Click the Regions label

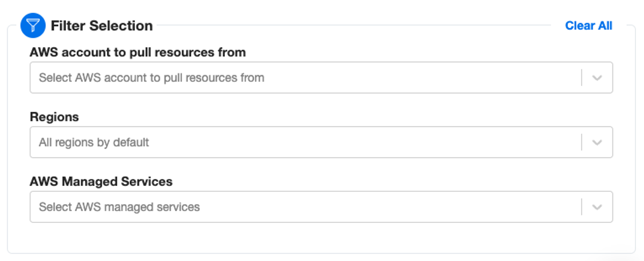click(x=54, y=117)
